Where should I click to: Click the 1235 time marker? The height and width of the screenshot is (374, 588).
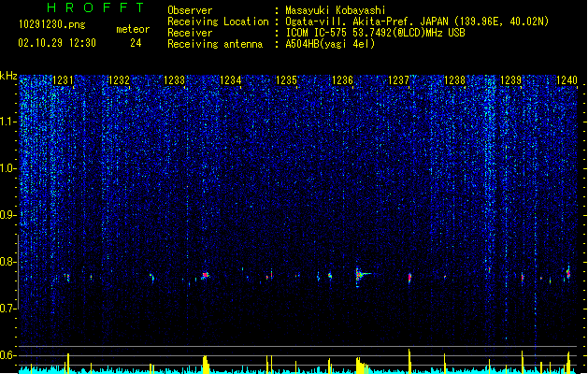pyautogui.click(x=286, y=80)
